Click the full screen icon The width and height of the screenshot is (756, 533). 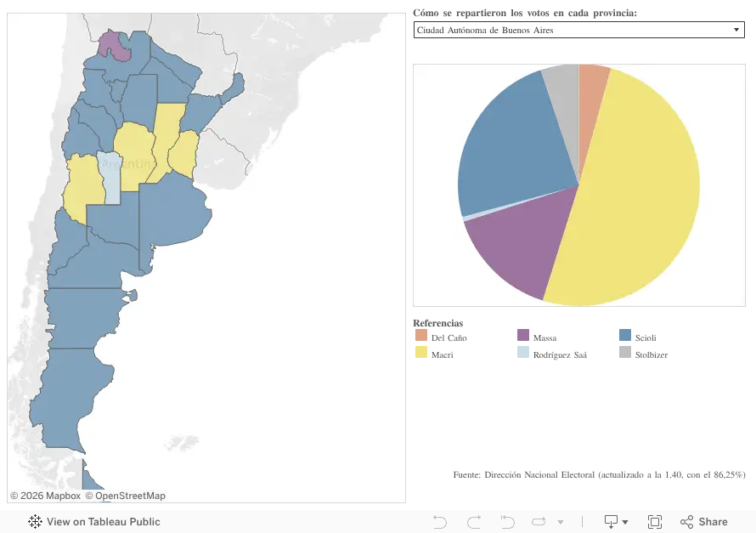(x=655, y=522)
